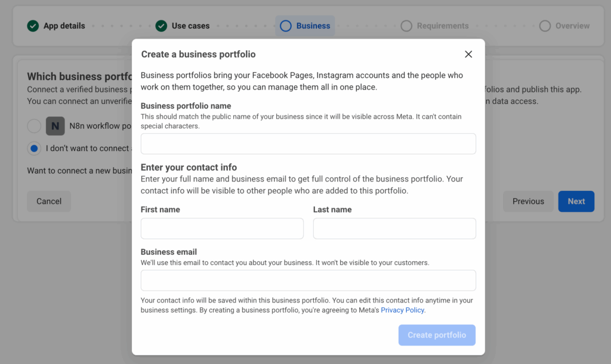
Task: Click the Overview step circle icon
Action: point(545,26)
